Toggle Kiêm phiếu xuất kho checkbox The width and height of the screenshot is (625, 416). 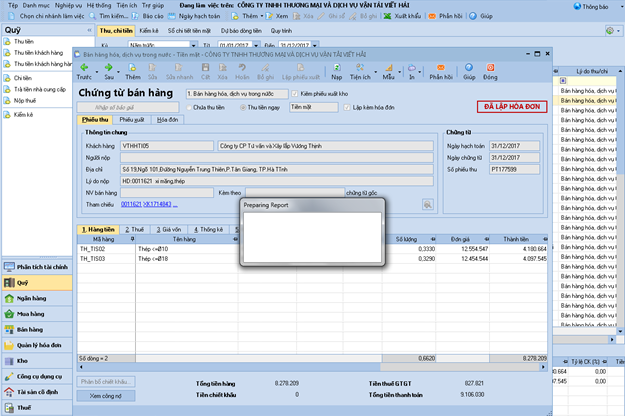[x=295, y=94]
